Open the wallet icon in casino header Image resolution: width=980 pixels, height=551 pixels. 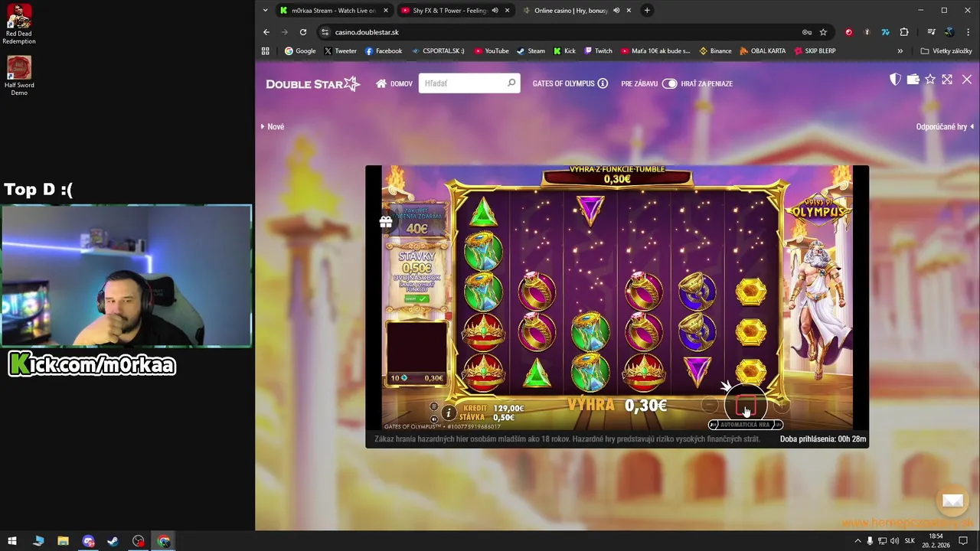coord(913,80)
